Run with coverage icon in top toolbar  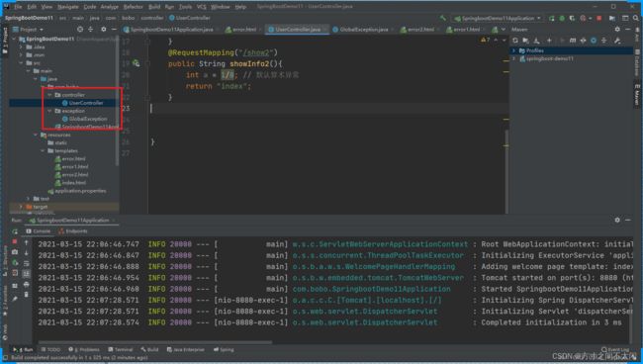point(572,18)
